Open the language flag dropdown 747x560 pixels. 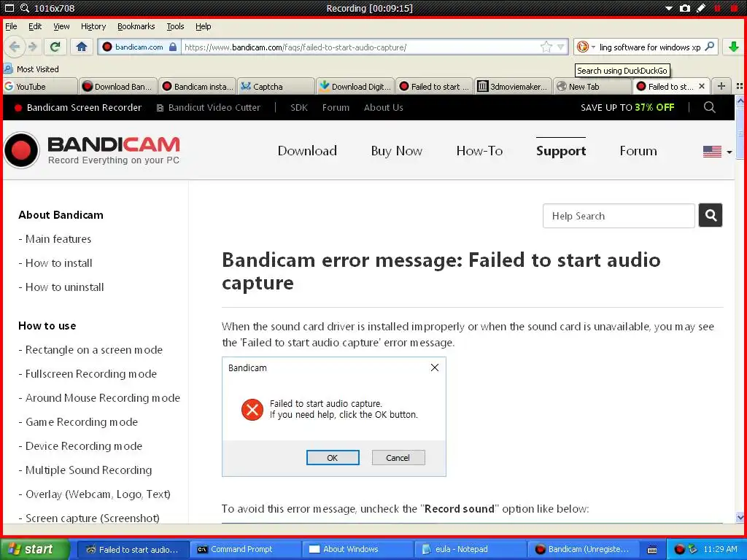coord(717,152)
